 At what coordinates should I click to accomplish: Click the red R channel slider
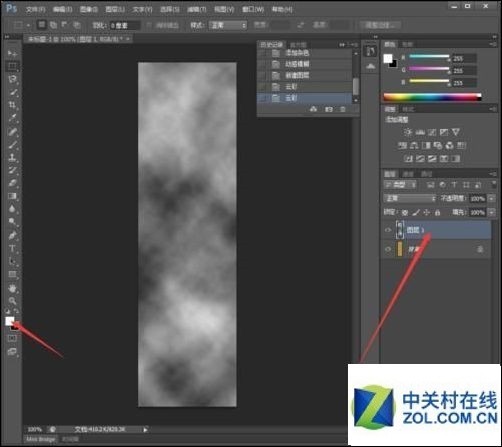click(x=429, y=57)
